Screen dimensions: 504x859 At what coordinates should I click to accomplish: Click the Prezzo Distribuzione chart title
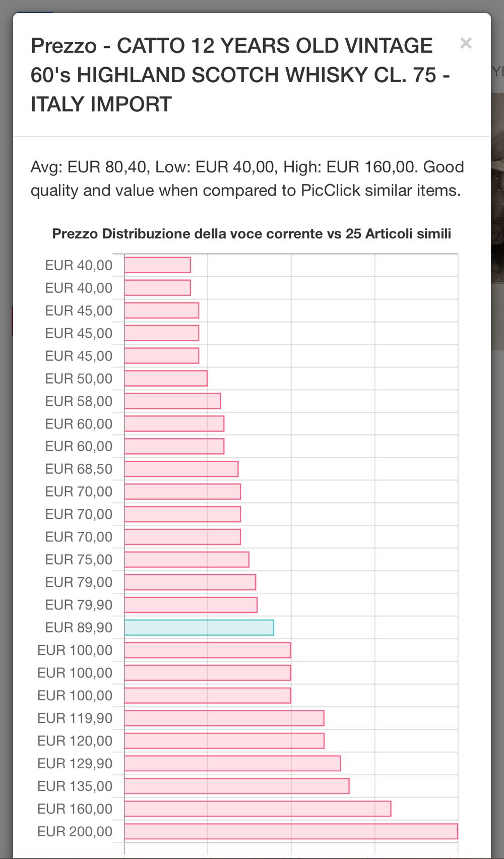point(251,234)
